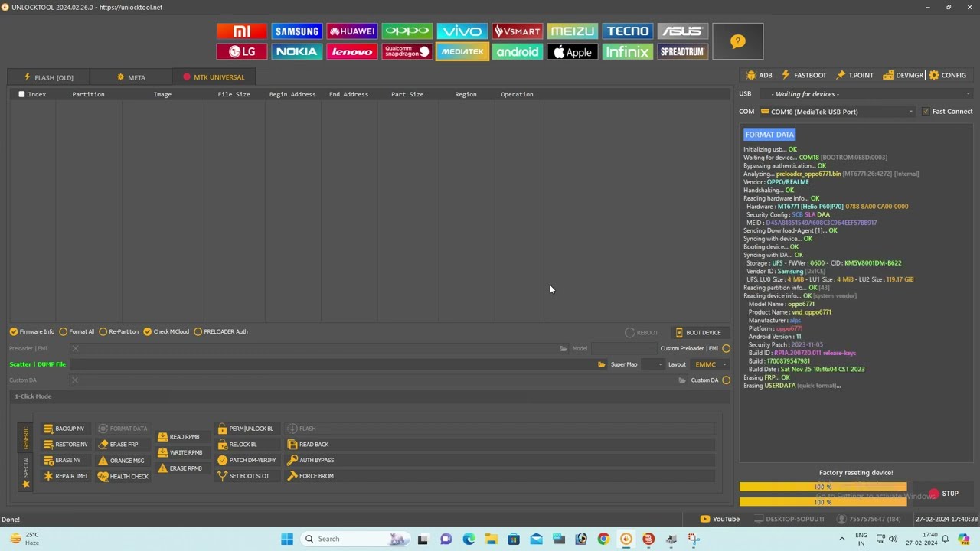
Task: Click the yellow question mark help icon
Action: point(737,41)
